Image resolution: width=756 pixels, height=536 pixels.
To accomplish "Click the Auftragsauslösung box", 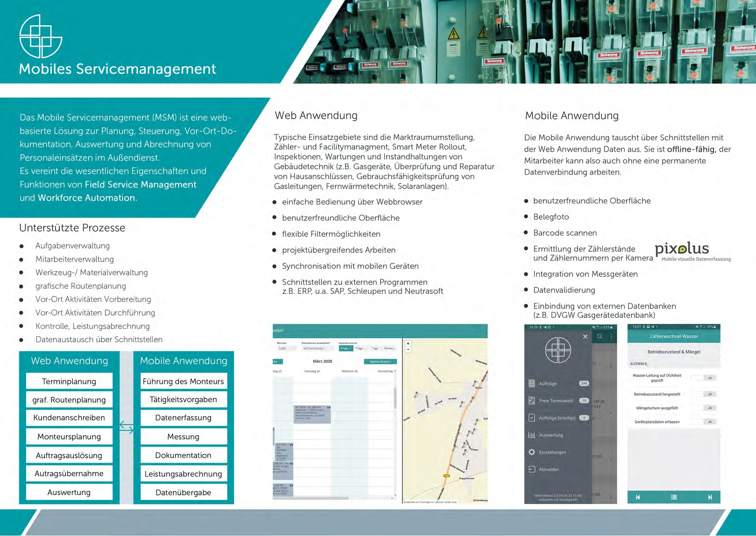I will click(69, 455).
